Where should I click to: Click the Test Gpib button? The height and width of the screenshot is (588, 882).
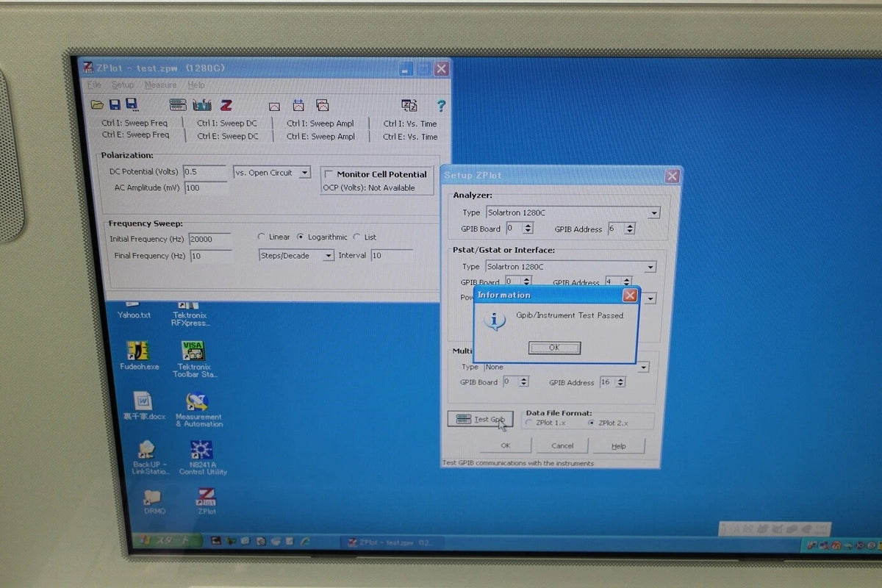[480, 420]
